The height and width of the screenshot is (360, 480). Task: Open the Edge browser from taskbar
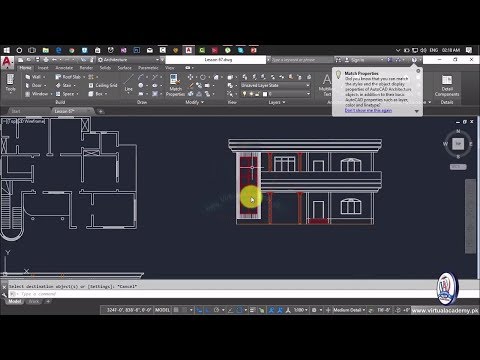pos(59,50)
